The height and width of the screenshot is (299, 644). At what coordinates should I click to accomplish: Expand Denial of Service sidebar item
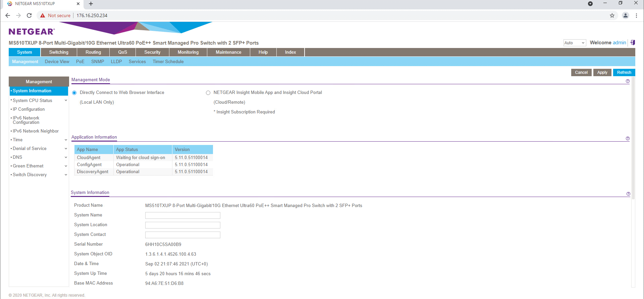pyautogui.click(x=66, y=149)
